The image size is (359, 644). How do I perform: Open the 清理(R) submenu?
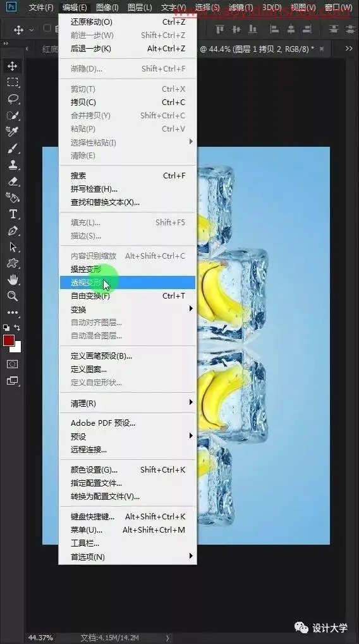[x=128, y=403]
